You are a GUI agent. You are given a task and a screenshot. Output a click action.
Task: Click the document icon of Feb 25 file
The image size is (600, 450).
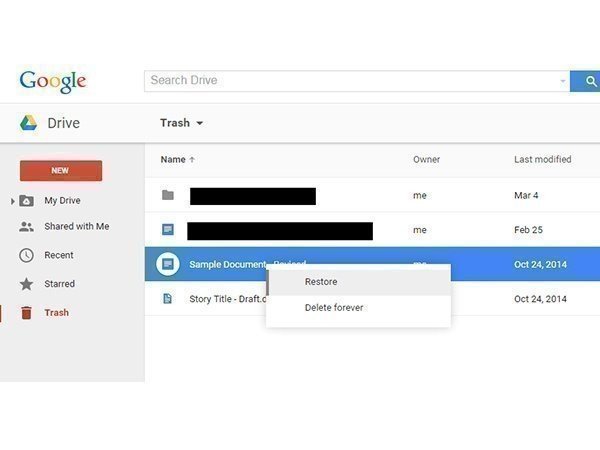(x=168, y=230)
